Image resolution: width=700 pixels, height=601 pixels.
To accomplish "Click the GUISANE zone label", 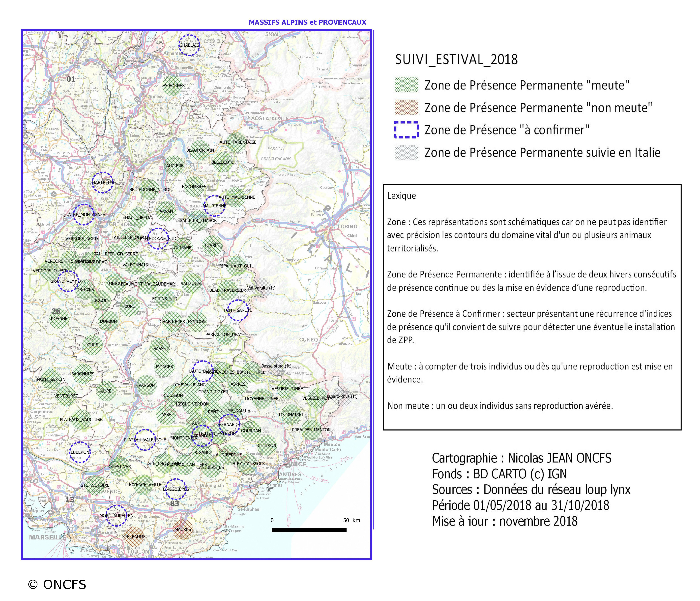I will 182,248.
